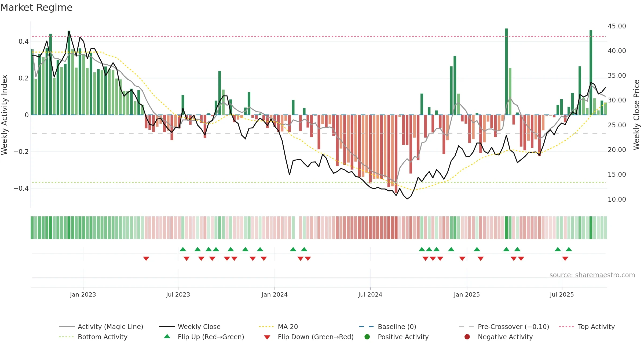
Task: Click the 10.00 price axis tick
Action: coord(617,199)
